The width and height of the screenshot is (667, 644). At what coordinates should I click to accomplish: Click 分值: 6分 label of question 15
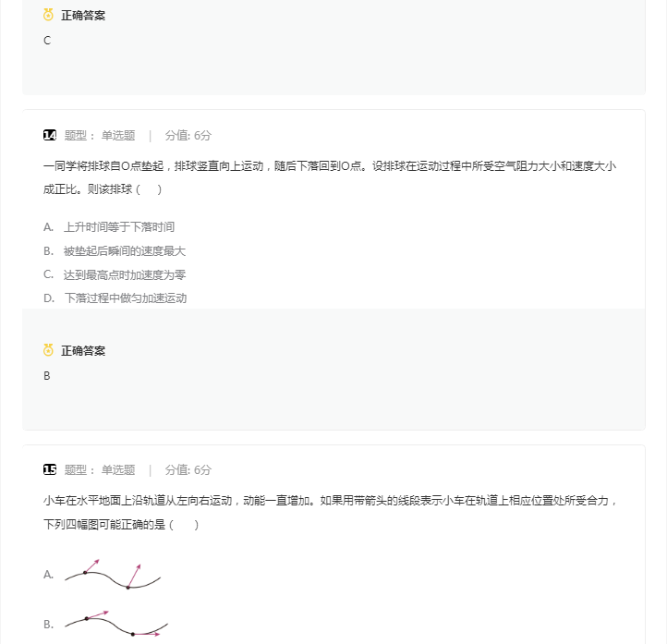click(x=188, y=469)
